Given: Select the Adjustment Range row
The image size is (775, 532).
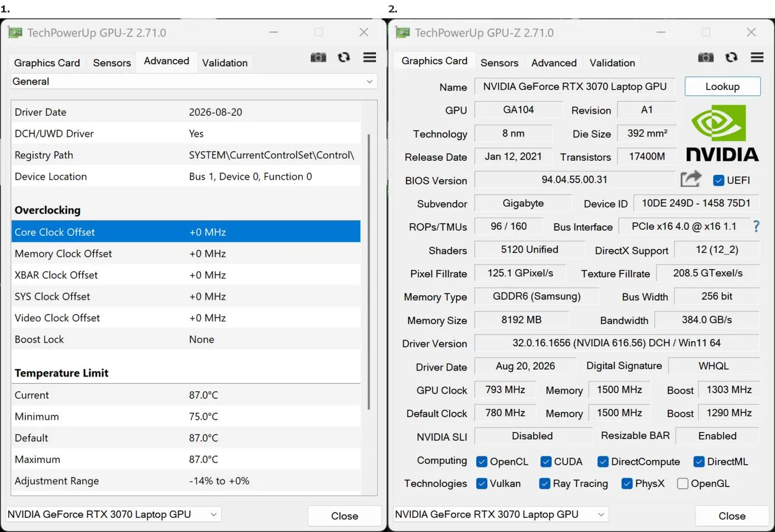Looking at the screenshot, I should click(186, 481).
